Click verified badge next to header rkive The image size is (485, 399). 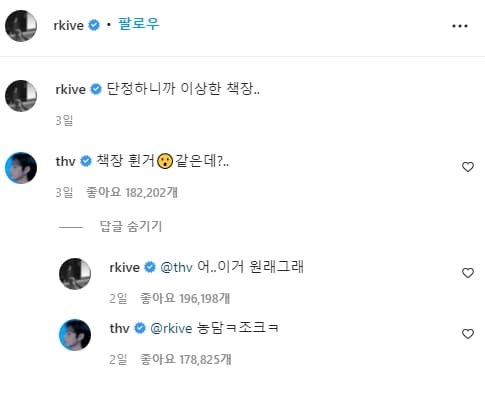[94, 25]
